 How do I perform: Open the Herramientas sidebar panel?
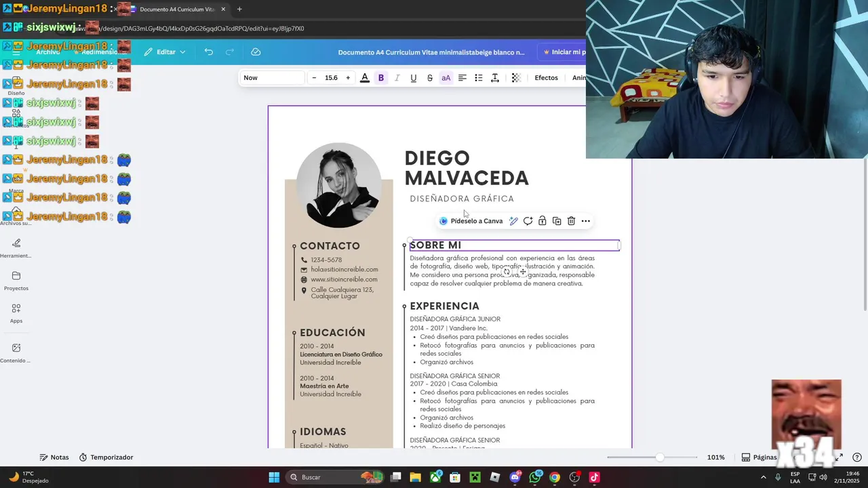tap(16, 248)
